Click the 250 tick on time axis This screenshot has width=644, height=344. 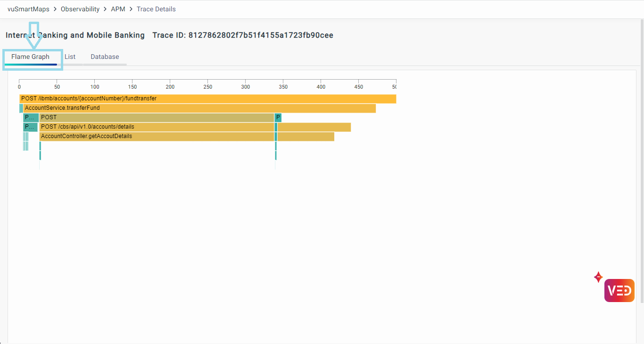tap(208, 87)
